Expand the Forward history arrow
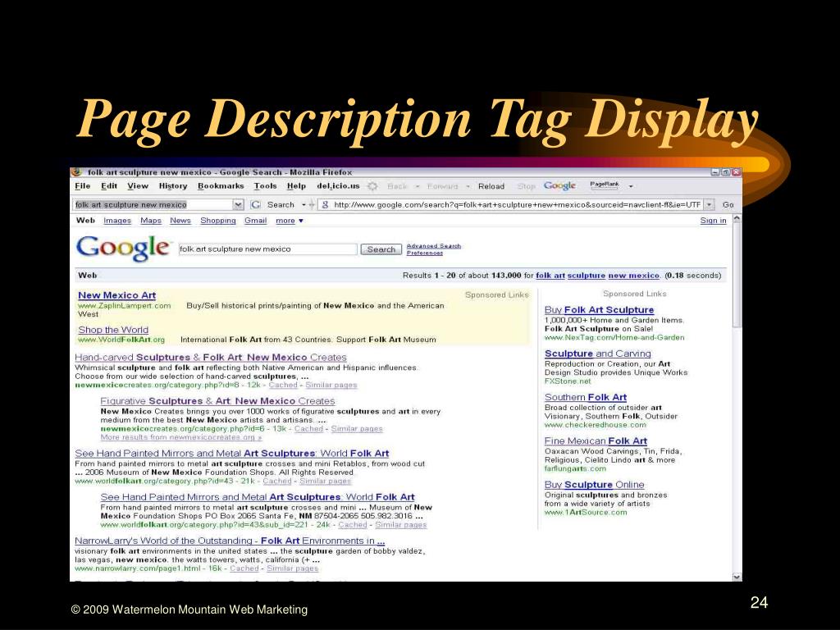 tap(467, 186)
